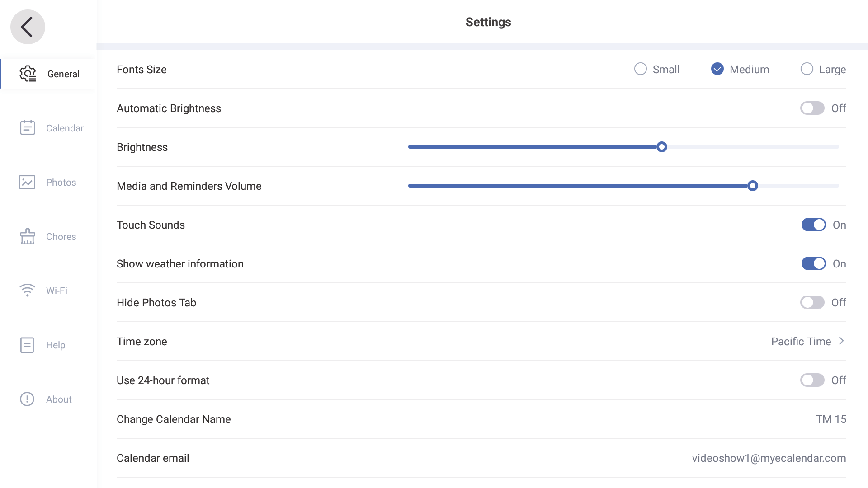Adjust the Brightness slider
This screenshot has height=488, width=868.
(x=662, y=147)
